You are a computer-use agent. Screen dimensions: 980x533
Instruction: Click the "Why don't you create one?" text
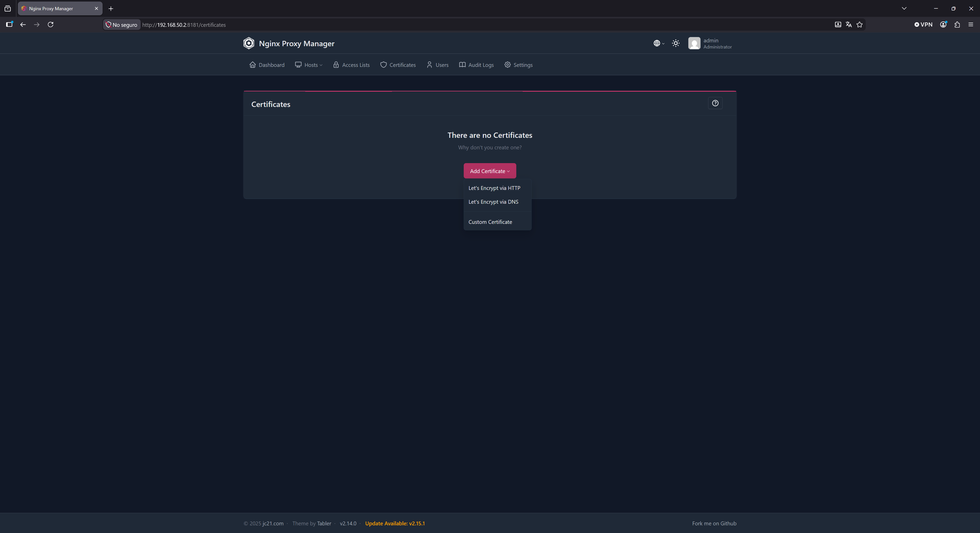490,148
